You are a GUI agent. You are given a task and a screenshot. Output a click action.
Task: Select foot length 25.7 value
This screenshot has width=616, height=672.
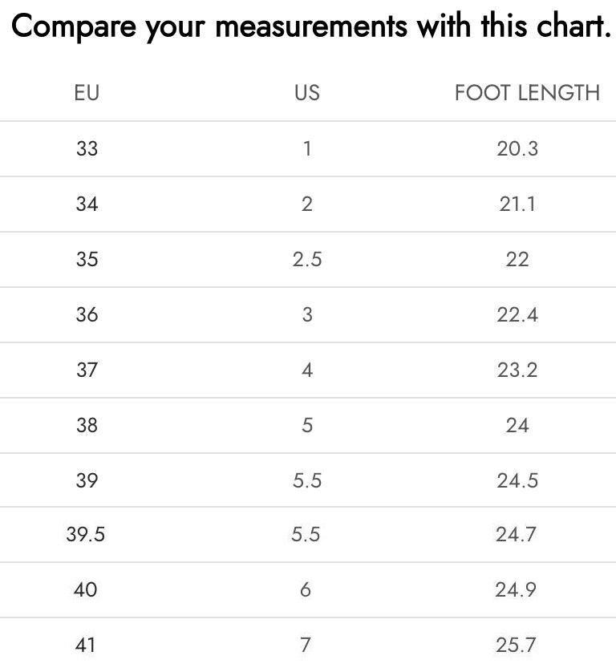pos(516,645)
